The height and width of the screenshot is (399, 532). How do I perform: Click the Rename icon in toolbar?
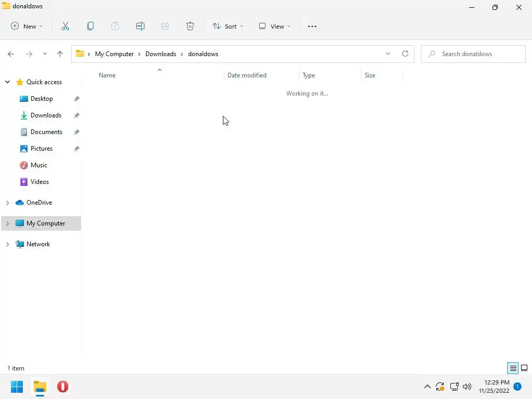[140, 26]
